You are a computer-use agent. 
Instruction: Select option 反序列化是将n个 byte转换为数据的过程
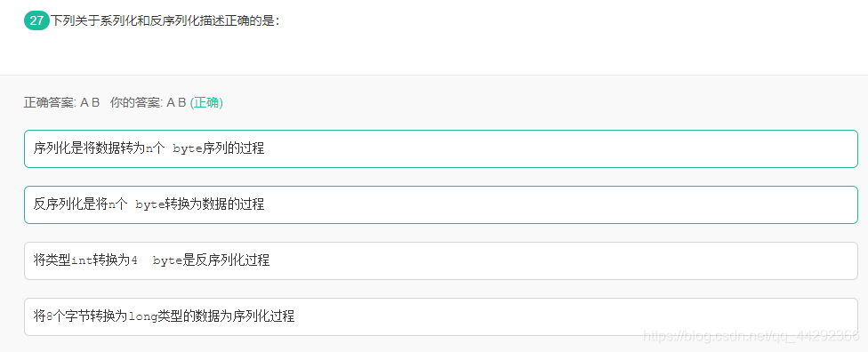pos(440,204)
